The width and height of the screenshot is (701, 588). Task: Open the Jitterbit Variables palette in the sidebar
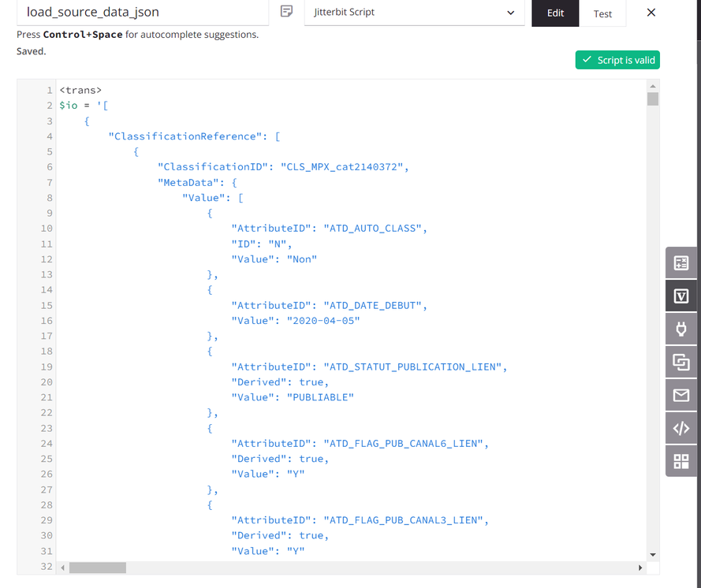pyautogui.click(x=680, y=362)
